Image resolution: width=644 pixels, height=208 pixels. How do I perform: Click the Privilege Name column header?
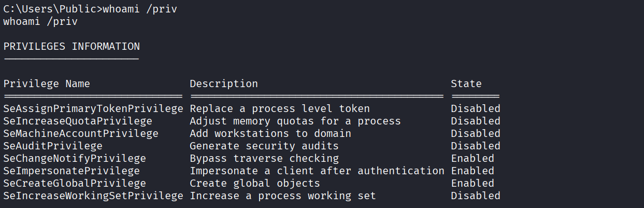[x=47, y=84]
